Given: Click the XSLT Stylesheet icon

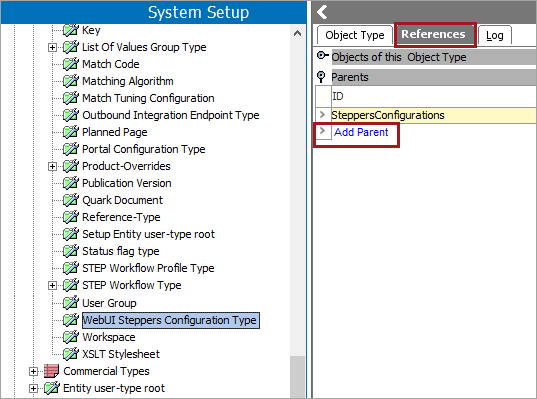Looking at the screenshot, I should tap(71, 354).
